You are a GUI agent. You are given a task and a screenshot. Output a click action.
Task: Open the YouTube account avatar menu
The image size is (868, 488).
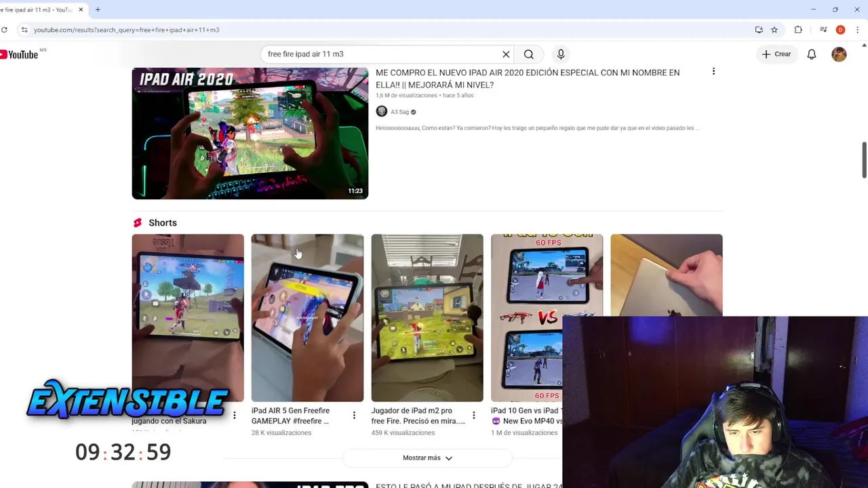pos(840,54)
